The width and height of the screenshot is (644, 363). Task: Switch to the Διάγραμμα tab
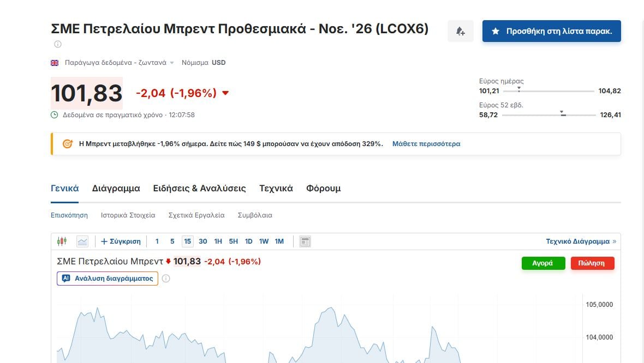(116, 188)
